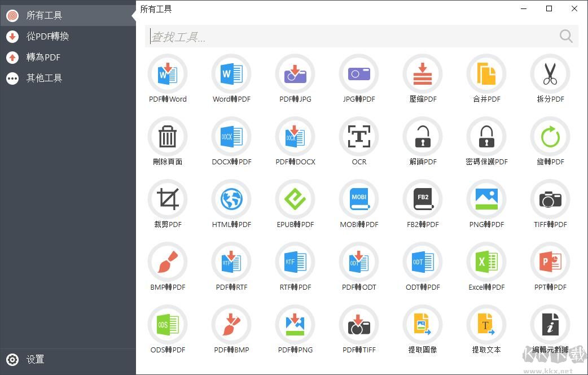Viewport: 588px width, 375px height.
Task: Switch to 其他工具 category
Action: [x=68, y=78]
